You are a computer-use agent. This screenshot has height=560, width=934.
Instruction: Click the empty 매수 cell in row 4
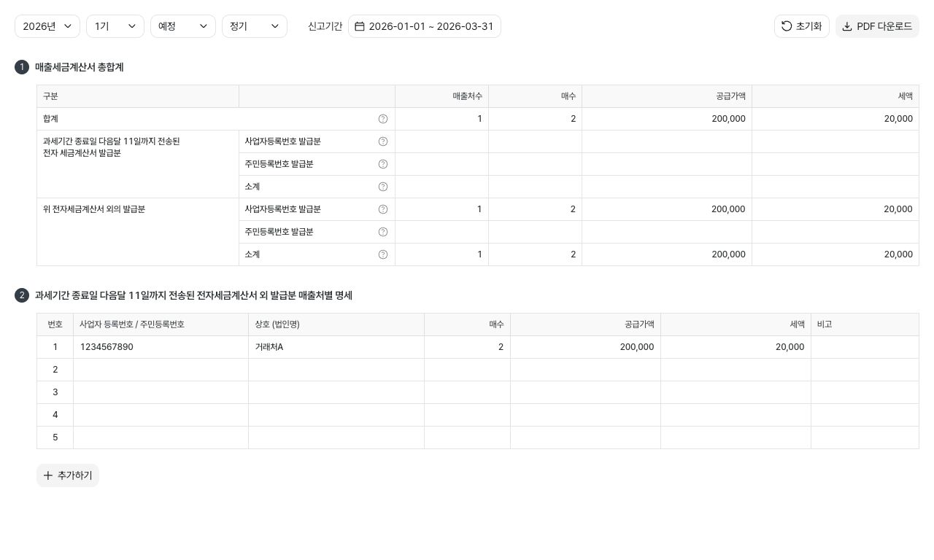click(x=468, y=415)
